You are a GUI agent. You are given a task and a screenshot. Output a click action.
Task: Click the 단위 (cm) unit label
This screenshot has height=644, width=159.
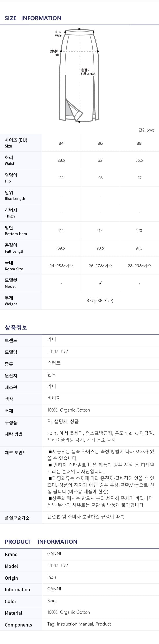146,130
